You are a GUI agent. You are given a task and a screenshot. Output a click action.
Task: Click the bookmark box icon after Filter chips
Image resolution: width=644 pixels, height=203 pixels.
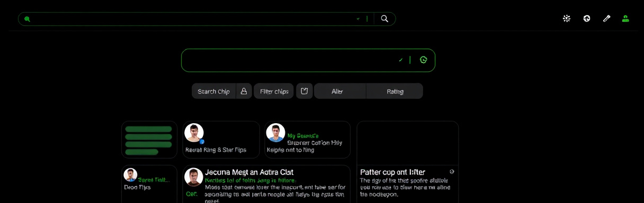click(x=304, y=91)
